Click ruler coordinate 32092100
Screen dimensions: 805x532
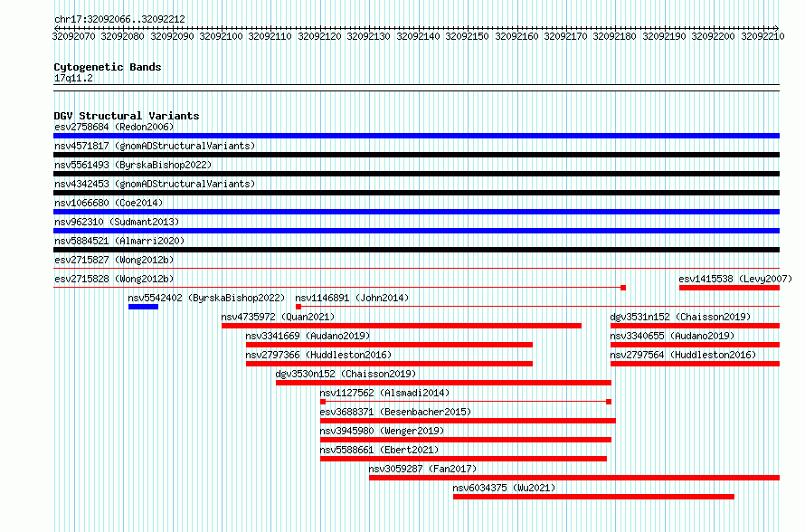(221, 36)
